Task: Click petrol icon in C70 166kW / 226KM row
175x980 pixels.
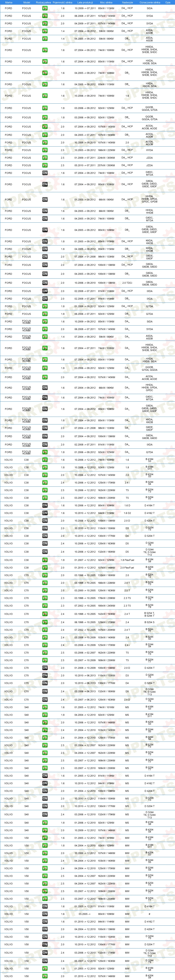Action: pyautogui.click(x=45, y=582)
